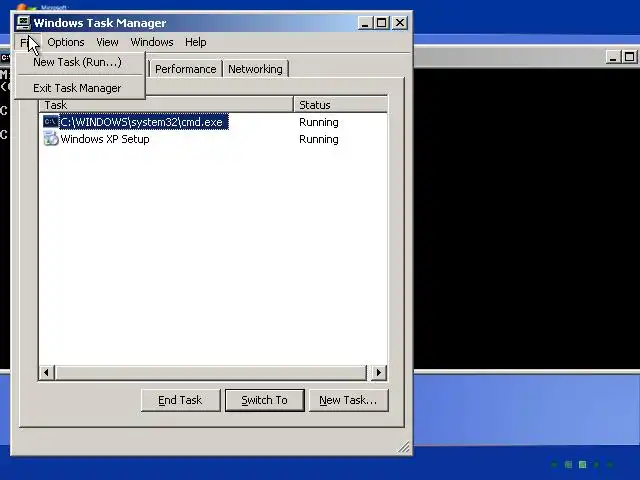Switch to the Performance tab
Image resolution: width=640 pixels, height=480 pixels.
pyautogui.click(x=186, y=69)
